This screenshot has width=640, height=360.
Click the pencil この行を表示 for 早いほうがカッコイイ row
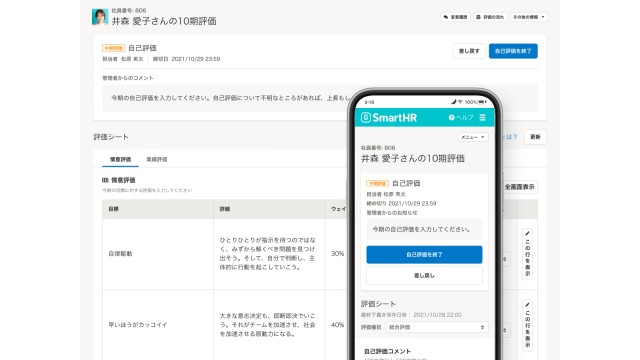tap(527, 325)
